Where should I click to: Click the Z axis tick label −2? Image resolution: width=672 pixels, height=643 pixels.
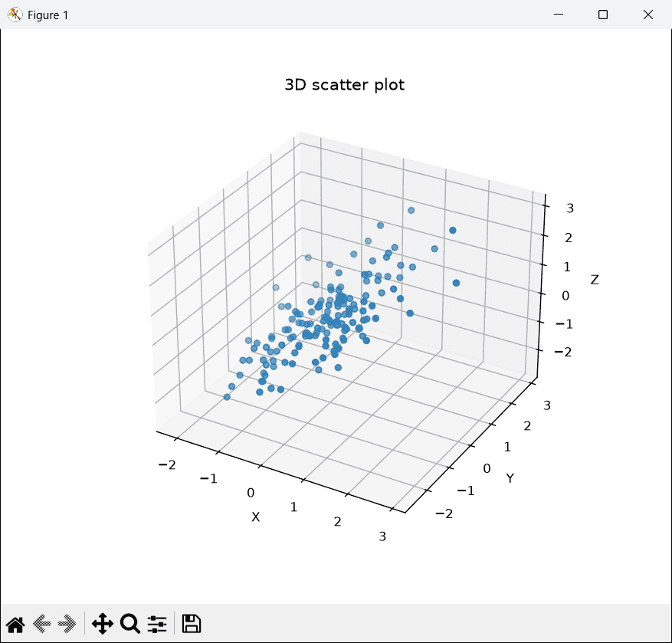click(562, 352)
